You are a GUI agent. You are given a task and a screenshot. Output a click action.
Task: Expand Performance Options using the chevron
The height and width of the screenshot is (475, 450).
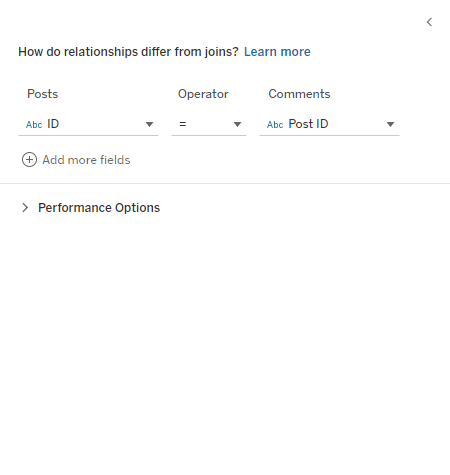(25, 208)
